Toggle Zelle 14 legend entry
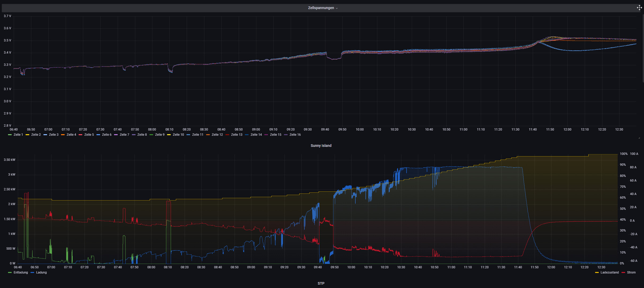 click(x=254, y=135)
